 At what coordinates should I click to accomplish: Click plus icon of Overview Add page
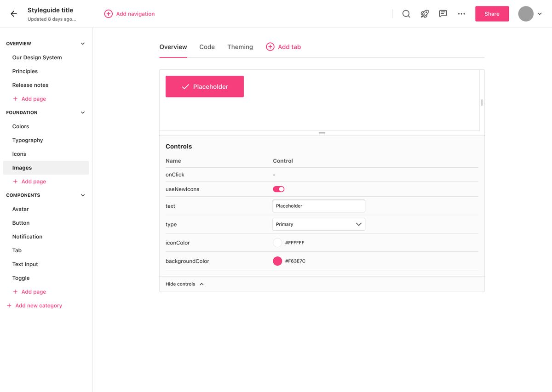(15, 99)
